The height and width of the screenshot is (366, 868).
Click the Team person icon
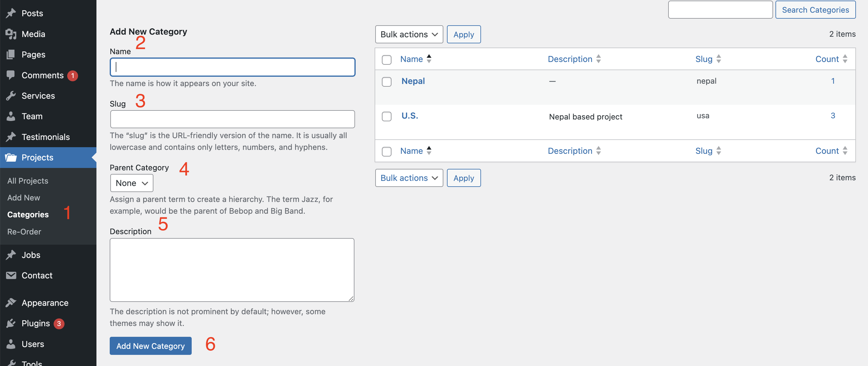tap(11, 116)
